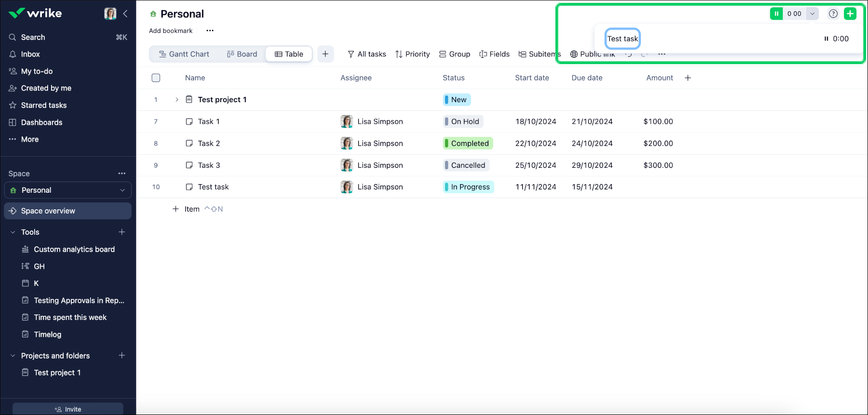Screen dimensions: 868x415
Task: Open Inbox from the sidebar
Action: click(30, 54)
